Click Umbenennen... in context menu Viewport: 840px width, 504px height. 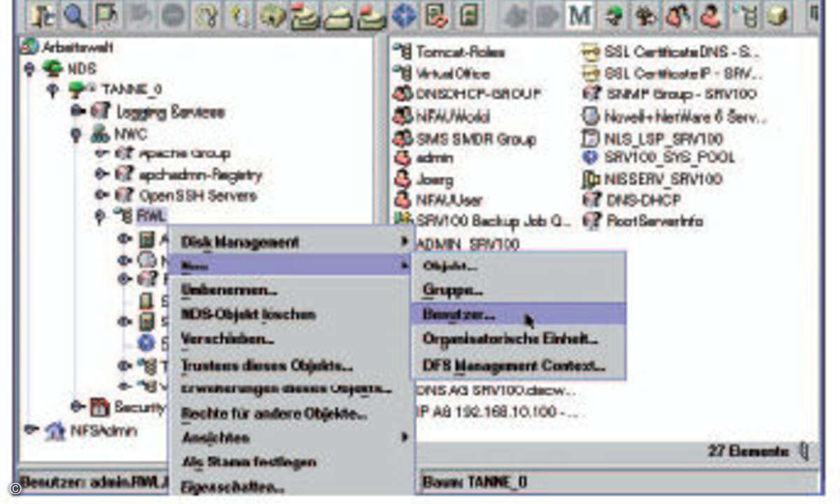[229, 290]
